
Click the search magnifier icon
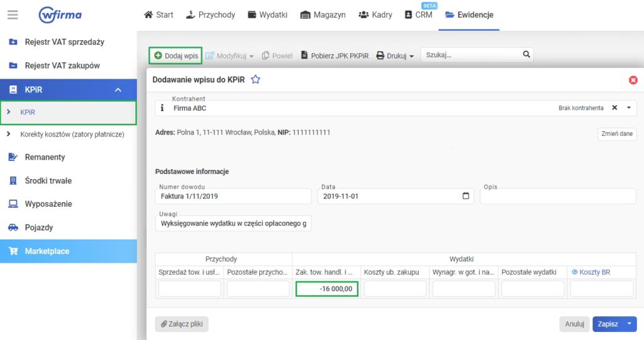[x=526, y=55]
